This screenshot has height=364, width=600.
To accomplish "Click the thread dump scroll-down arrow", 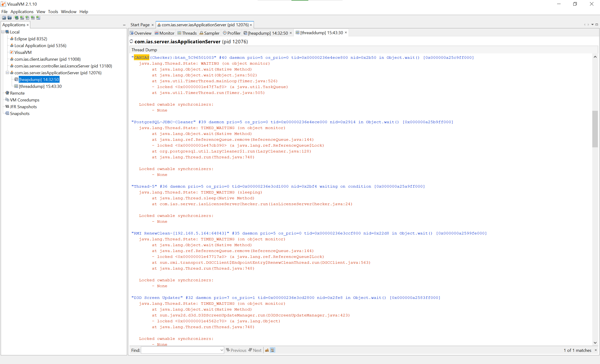I will coord(595,343).
